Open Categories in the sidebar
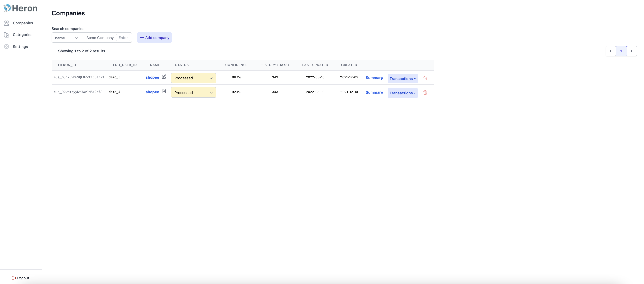Screen dimensions: 644x284 pyautogui.click(x=18, y=35)
